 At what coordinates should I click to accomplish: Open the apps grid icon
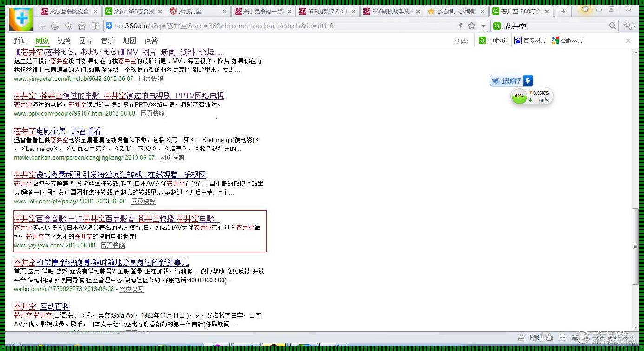96,26
